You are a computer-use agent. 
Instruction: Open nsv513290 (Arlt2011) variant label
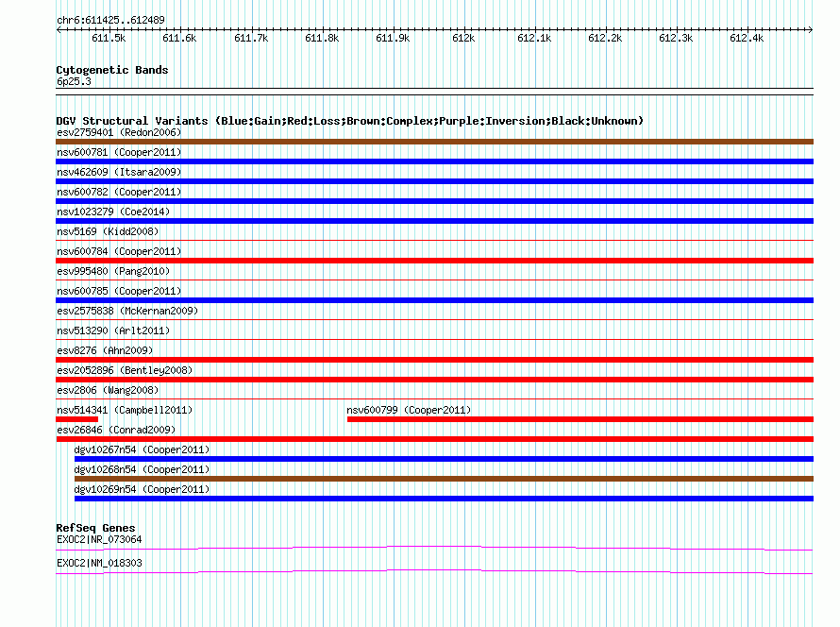[x=113, y=330]
